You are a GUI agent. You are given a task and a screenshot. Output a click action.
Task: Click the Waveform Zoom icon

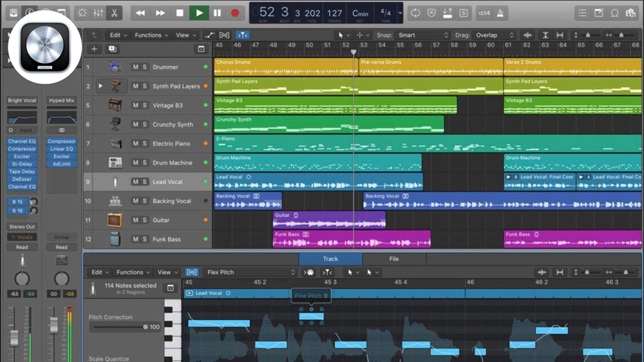coord(527,35)
